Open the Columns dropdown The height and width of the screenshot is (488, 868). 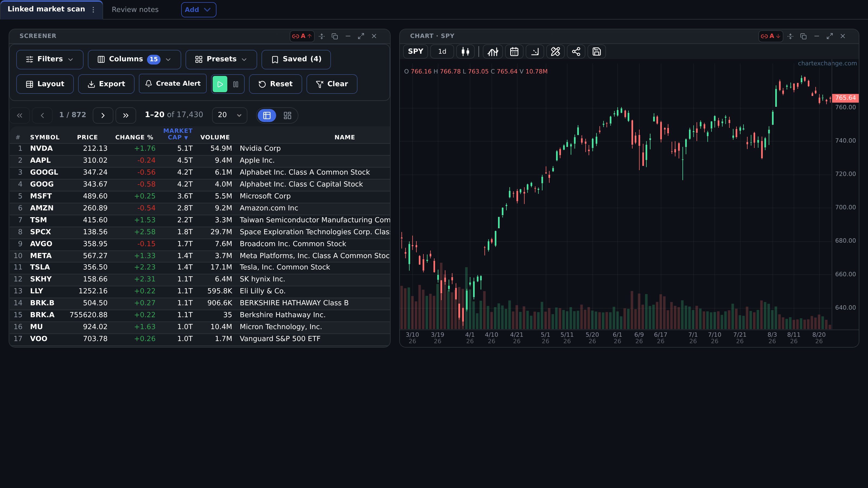135,59
